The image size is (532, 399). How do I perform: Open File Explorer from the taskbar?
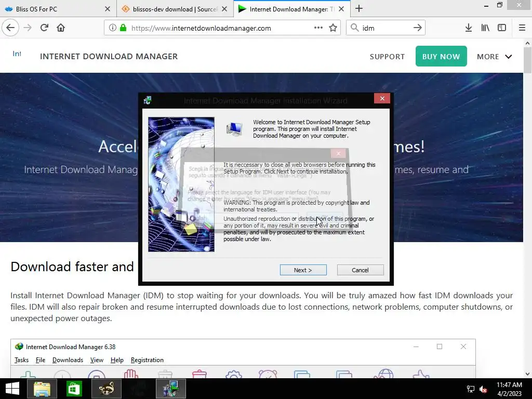[42, 389]
